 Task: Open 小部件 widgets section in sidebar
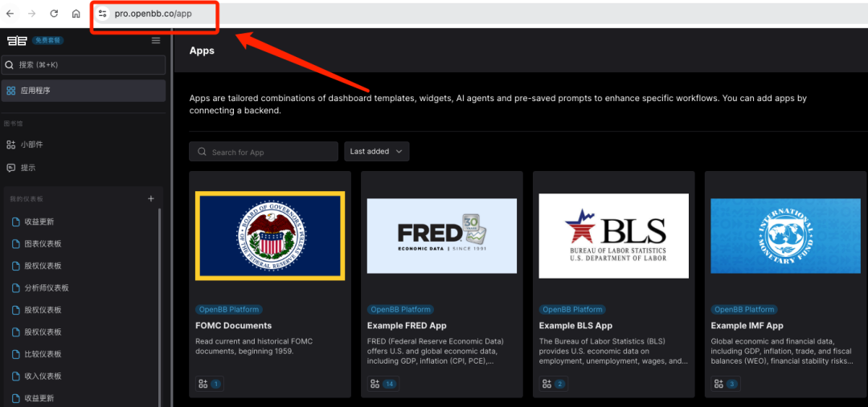[x=32, y=144]
